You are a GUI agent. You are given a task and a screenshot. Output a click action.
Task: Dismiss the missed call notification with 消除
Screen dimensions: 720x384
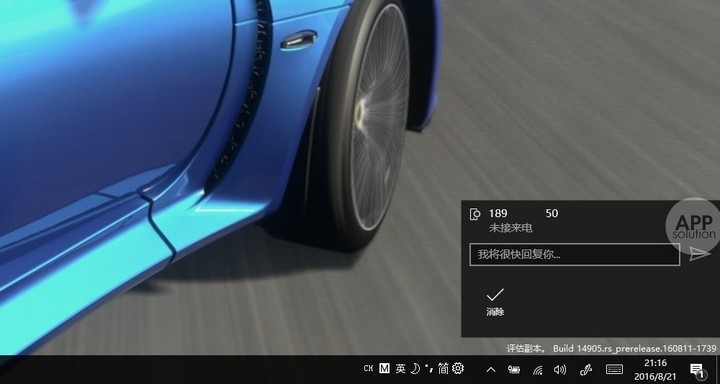[x=495, y=302]
